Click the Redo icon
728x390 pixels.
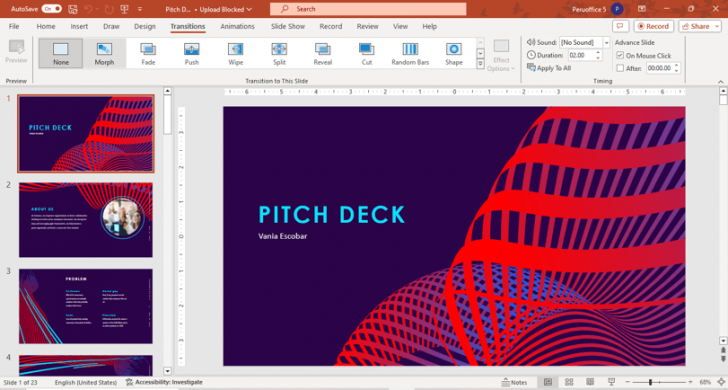109,9
